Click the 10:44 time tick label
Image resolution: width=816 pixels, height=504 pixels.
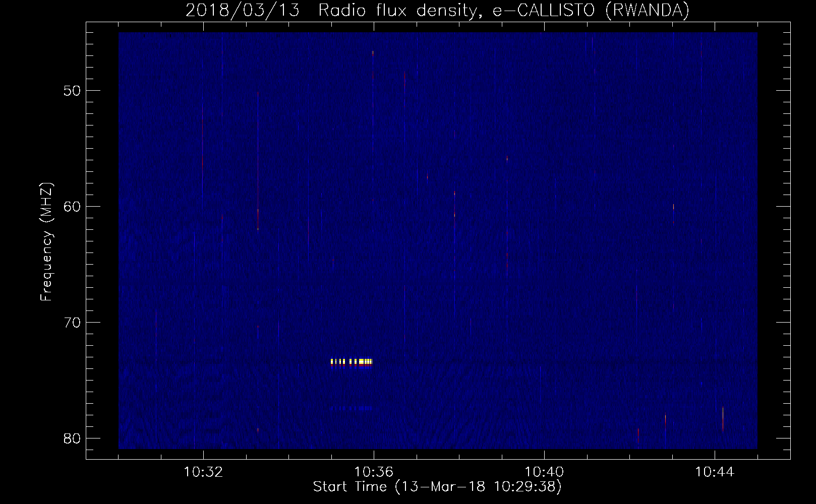click(x=715, y=472)
